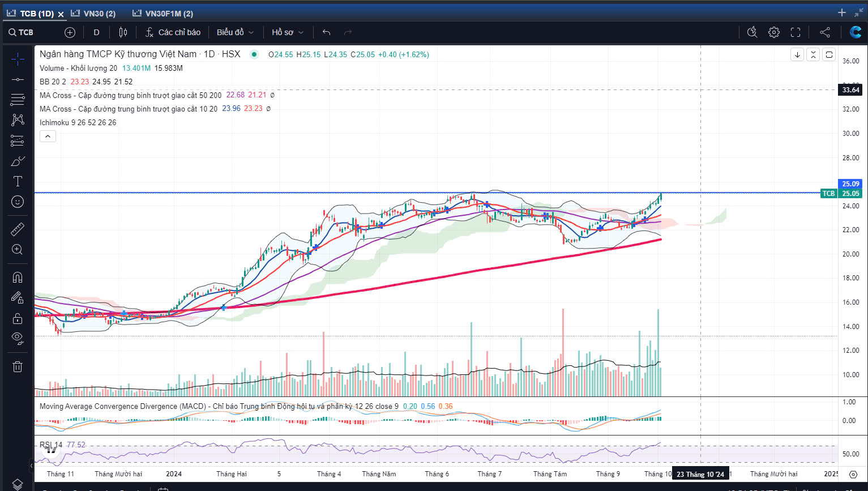Toggle stay in drawing mode
The height and width of the screenshot is (491, 868).
18,297
